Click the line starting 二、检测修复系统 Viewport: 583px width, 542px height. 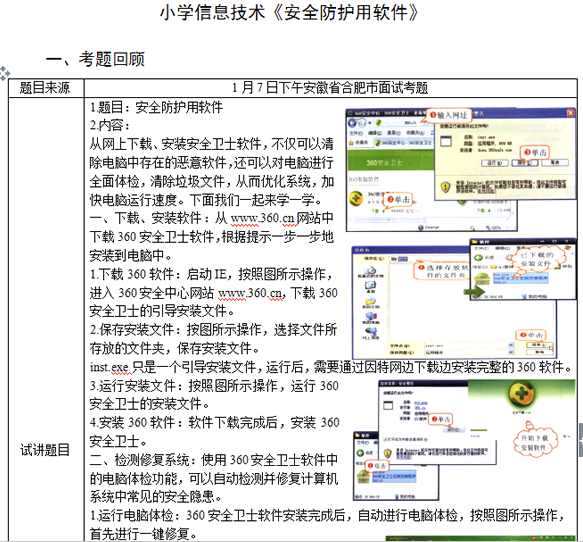tap(214, 460)
